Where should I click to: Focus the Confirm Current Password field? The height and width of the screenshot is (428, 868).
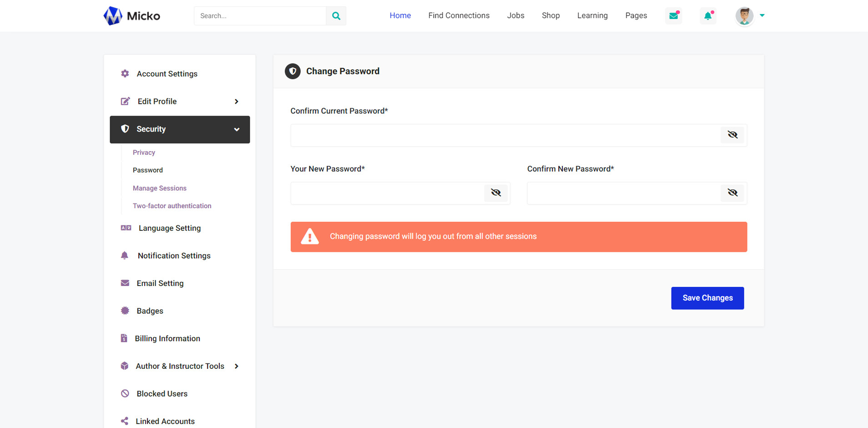click(x=505, y=135)
